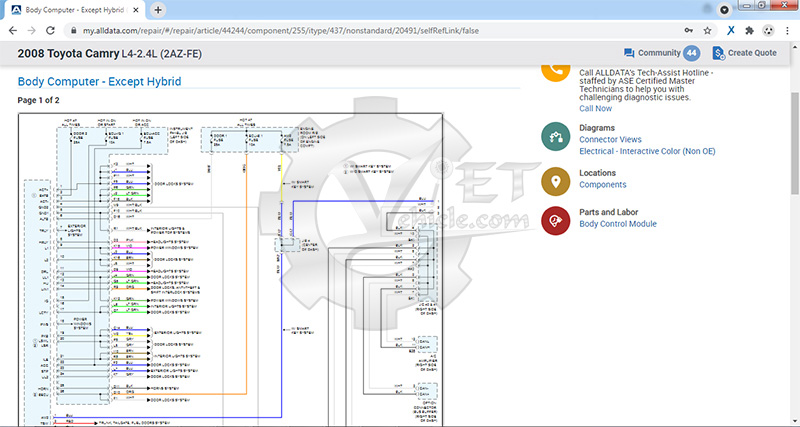Bookmark this page with star
The width and height of the screenshot is (800, 427).
click(707, 31)
